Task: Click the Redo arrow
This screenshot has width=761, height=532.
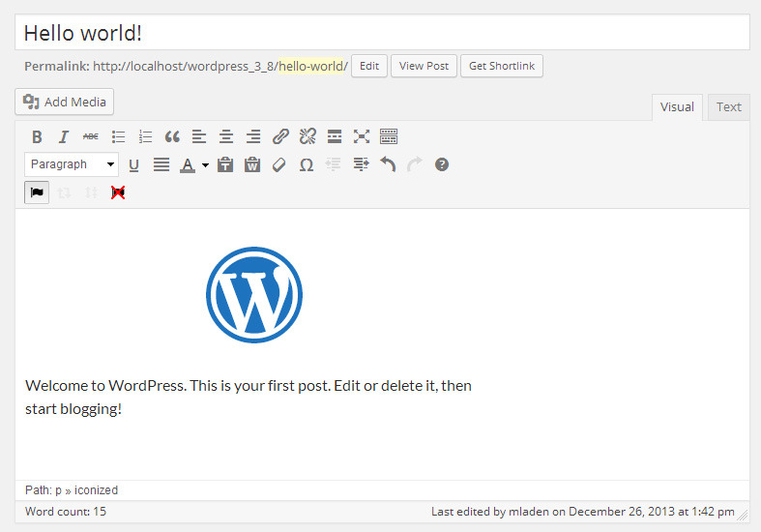Action: pos(415,165)
